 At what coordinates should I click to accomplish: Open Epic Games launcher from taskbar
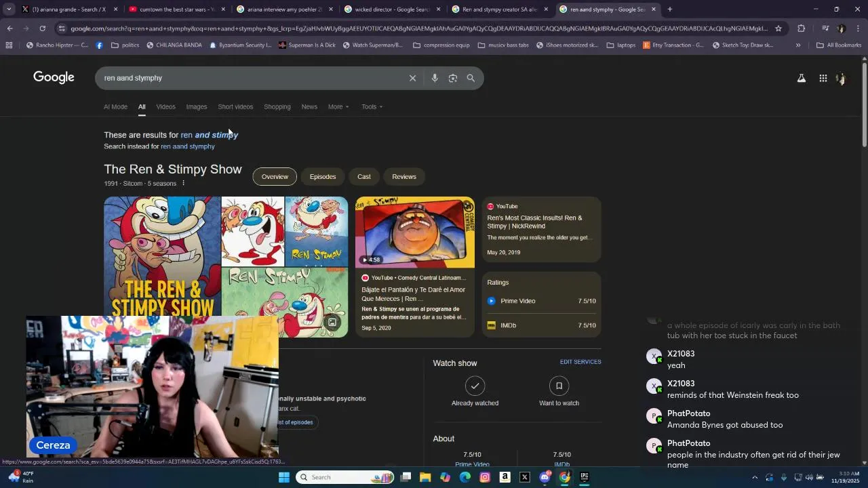pyautogui.click(x=584, y=477)
